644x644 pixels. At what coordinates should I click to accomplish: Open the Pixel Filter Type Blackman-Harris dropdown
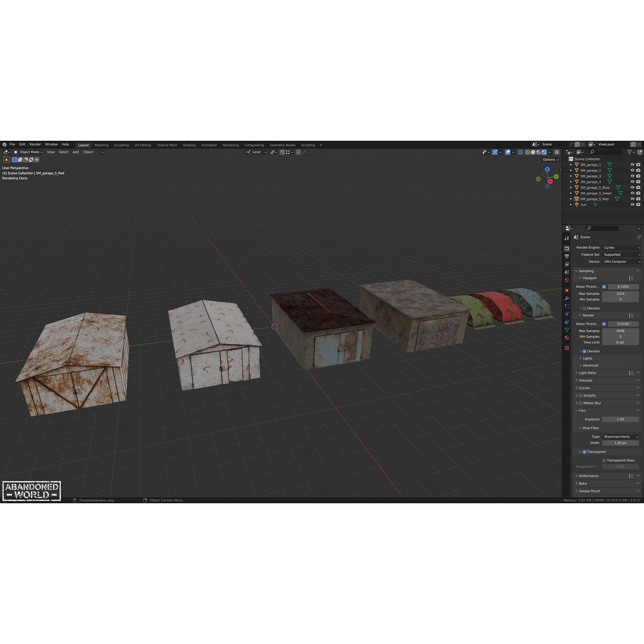(x=621, y=436)
